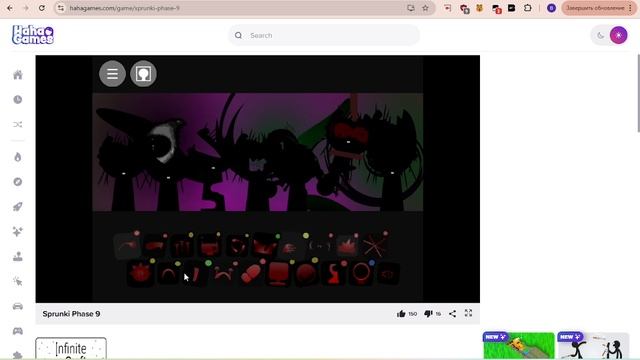The width and height of the screenshot is (640, 360).
Task: Pick the red spiky sun sound icon
Action: pos(140,273)
